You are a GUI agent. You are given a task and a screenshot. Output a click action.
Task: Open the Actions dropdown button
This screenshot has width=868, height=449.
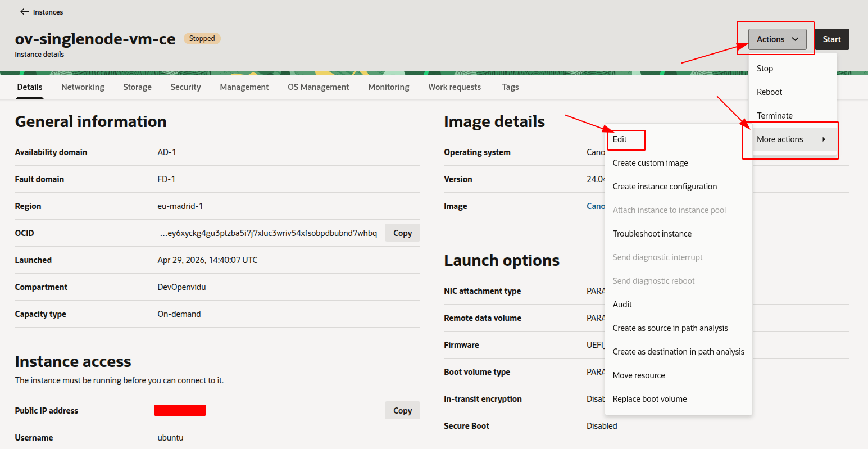[x=777, y=39]
